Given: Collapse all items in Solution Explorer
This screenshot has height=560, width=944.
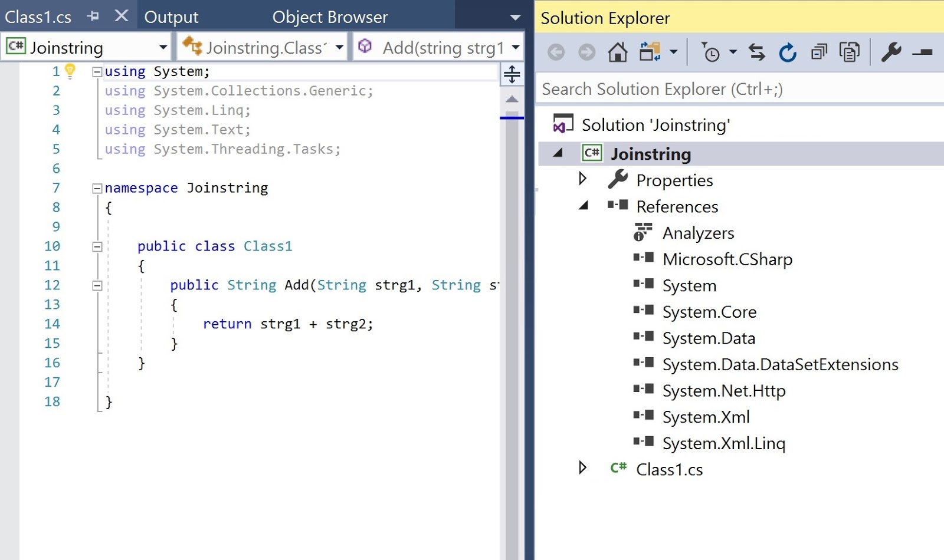Looking at the screenshot, I should [819, 52].
